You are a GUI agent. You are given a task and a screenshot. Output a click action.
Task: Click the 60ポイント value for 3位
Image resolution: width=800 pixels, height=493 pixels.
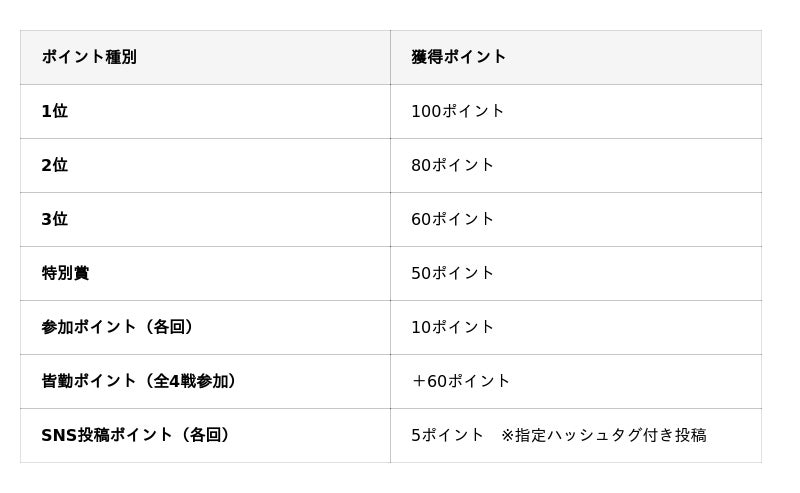(453, 219)
